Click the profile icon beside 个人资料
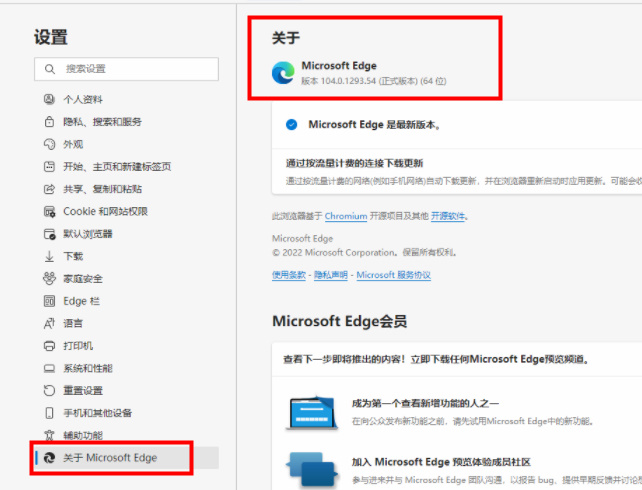This screenshot has height=490, width=642. pos(49,99)
